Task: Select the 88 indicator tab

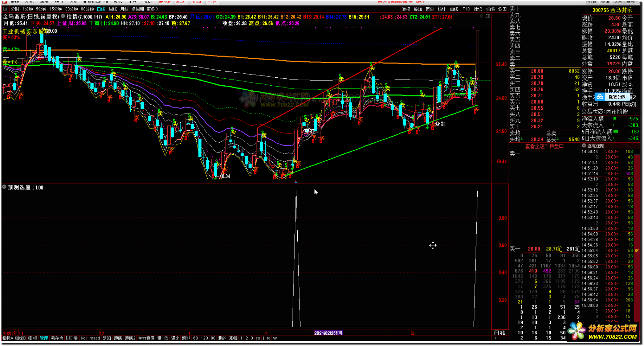Action: pos(213,338)
